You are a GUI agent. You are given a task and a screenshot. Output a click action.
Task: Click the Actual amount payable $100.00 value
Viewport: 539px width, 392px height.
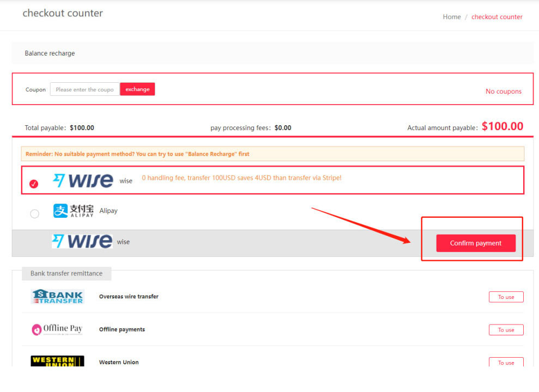coord(502,126)
